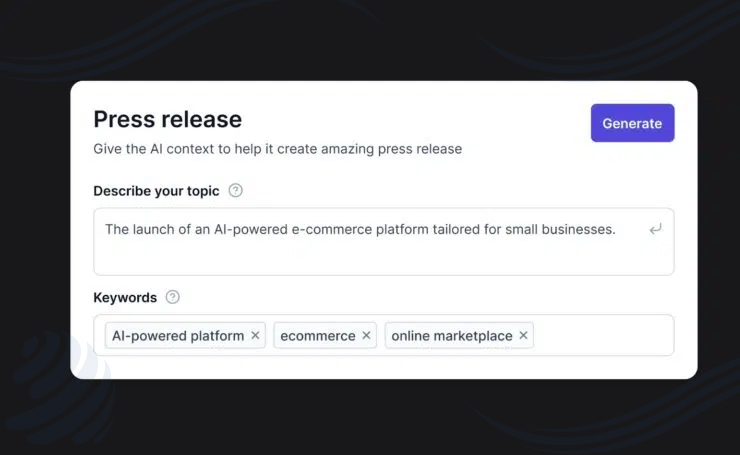Remove the ecommerce keyword tag
740x455 pixels.
[366, 335]
